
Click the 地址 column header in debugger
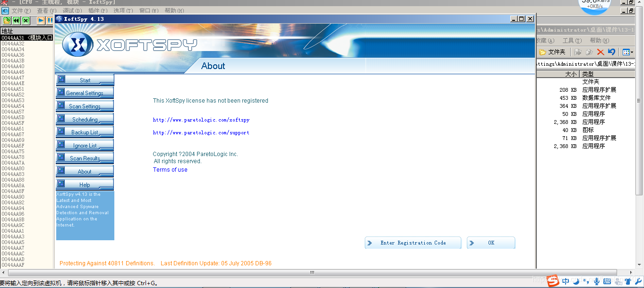pos(27,31)
